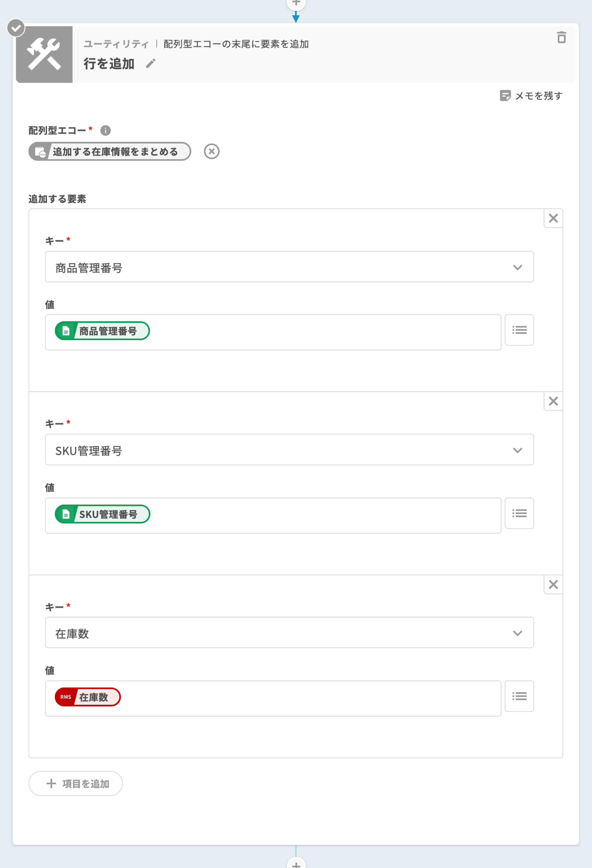Click the info icon next to 配列型エコー
The width and height of the screenshot is (592, 868).
[105, 130]
